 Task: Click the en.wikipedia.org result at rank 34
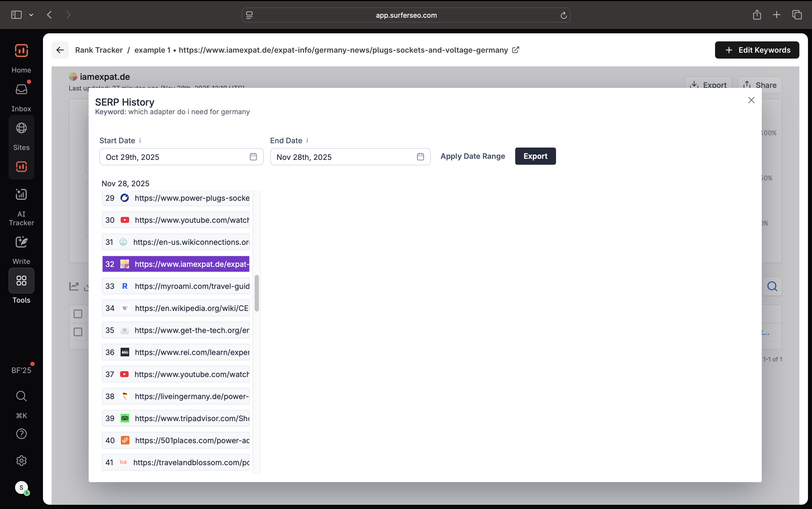click(x=176, y=308)
